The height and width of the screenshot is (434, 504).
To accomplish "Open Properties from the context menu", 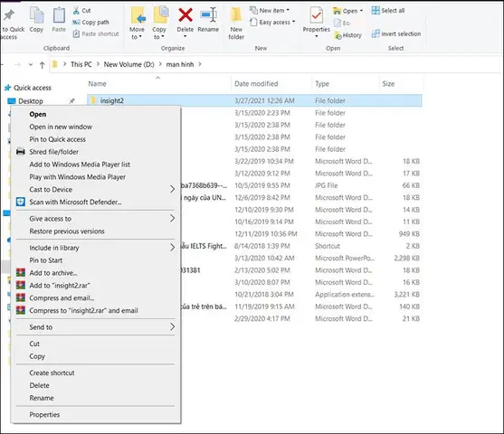I will coord(44,415).
